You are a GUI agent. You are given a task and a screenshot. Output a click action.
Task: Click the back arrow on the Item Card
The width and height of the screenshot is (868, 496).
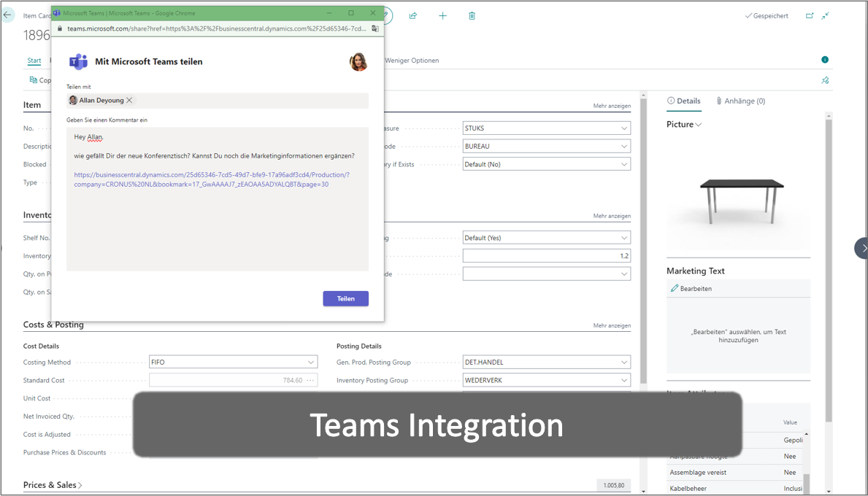[8, 15]
